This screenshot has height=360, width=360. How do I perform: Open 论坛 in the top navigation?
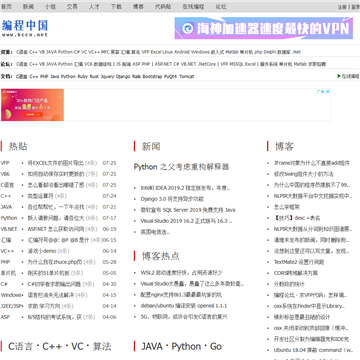[221, 7]
